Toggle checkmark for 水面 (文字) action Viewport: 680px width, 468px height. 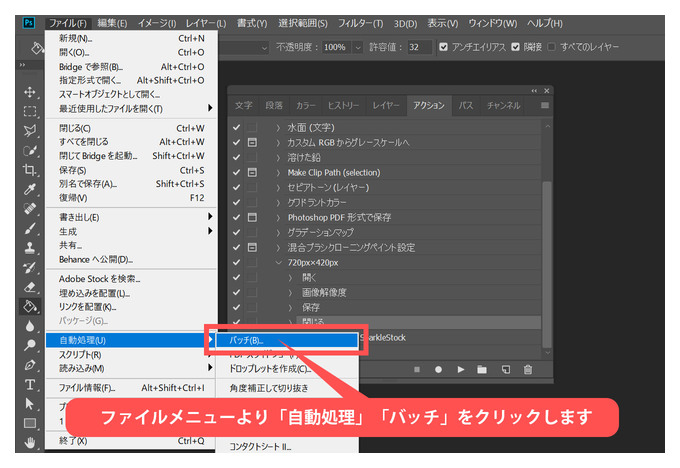tap(236, 128)
